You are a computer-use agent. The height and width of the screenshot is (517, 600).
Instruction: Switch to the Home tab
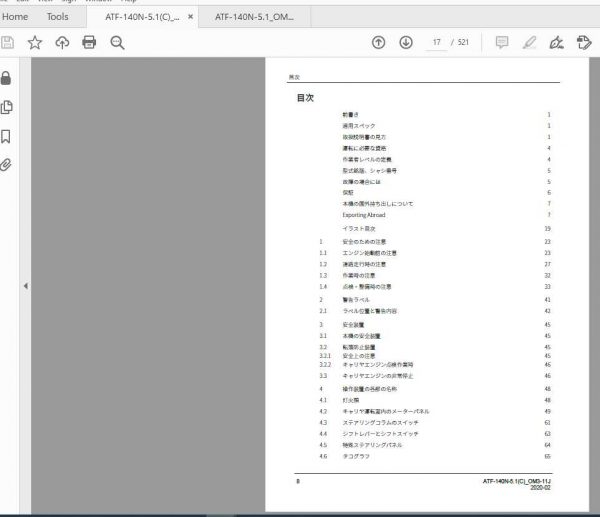[15, 17]
